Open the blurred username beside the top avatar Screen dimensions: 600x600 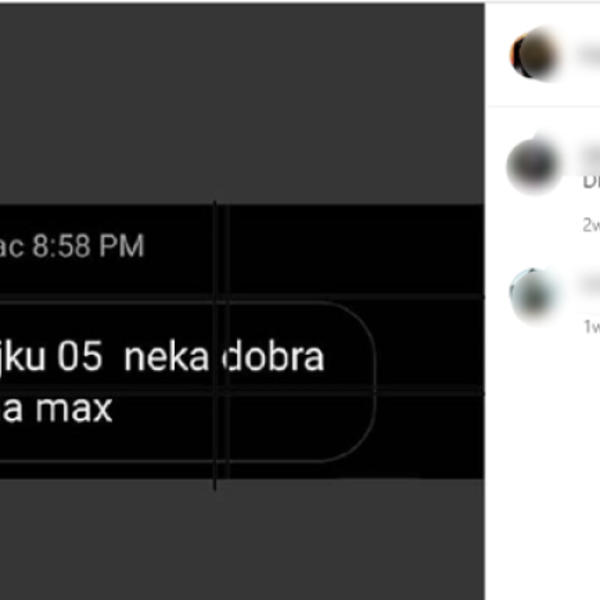591,55
